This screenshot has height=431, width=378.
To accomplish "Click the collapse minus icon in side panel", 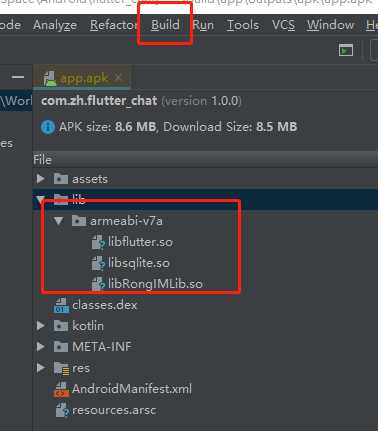I will point(18,77).
